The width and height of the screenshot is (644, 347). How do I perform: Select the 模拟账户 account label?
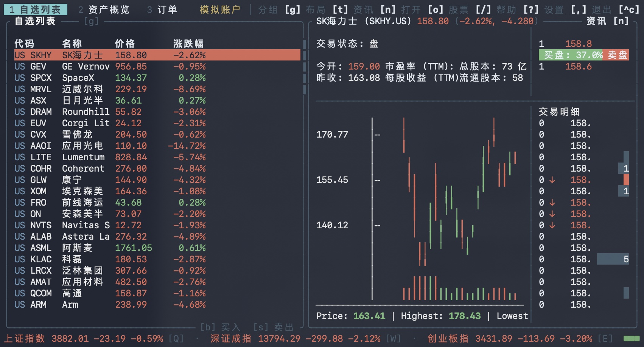click(220, 9)
